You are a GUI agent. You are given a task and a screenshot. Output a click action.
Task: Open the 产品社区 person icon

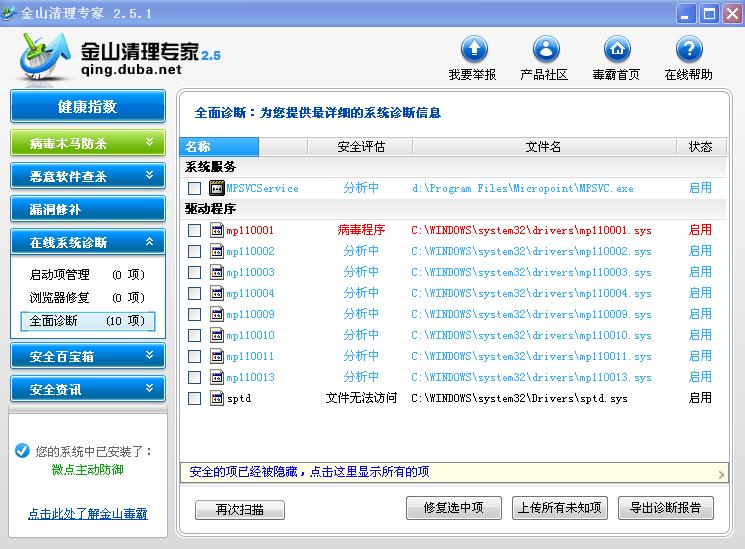[x=546, y=48]
